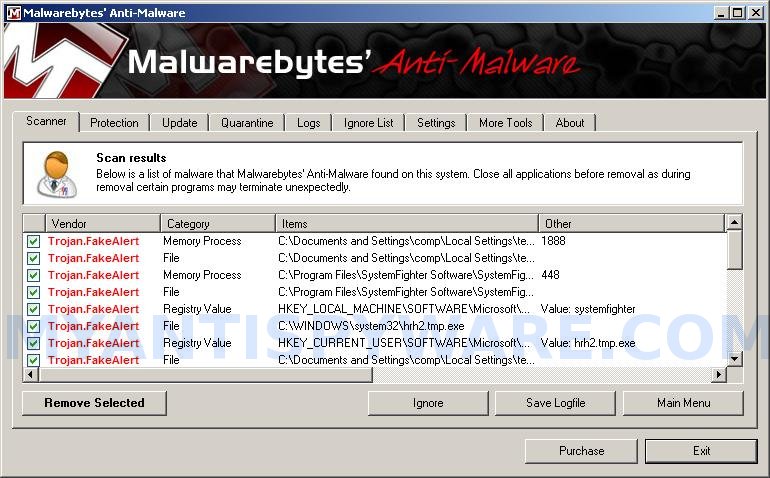Click the '448' process ID value
This screenshot has height=478, width=770.
[550, 275]
